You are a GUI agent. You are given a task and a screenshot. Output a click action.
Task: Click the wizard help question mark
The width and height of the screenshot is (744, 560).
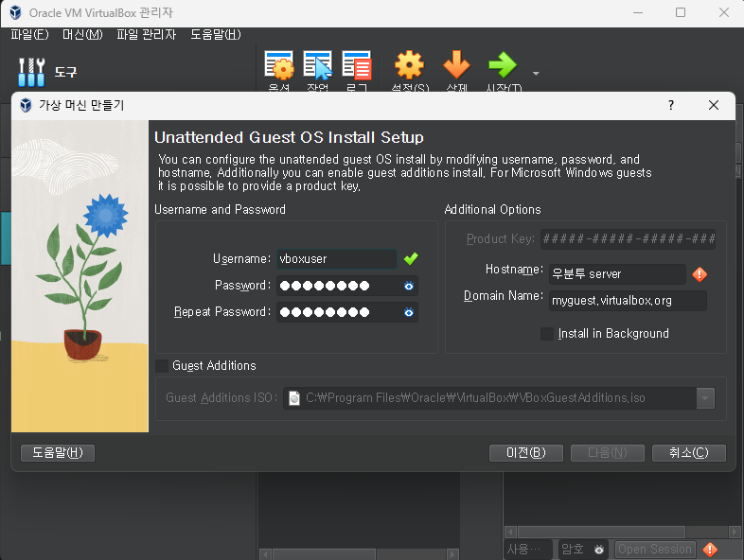coord(671,105)
